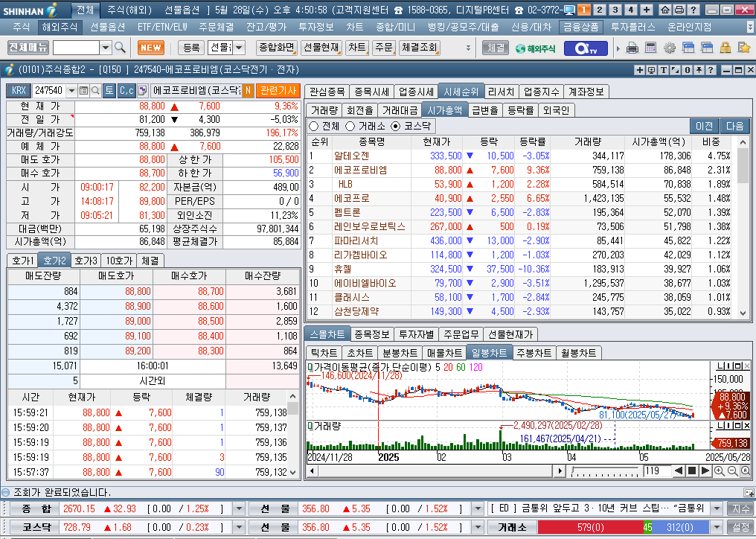Open stock list icon next to code 247540
756x539 pixels.
pyautogui.click(x=83, y=90)
